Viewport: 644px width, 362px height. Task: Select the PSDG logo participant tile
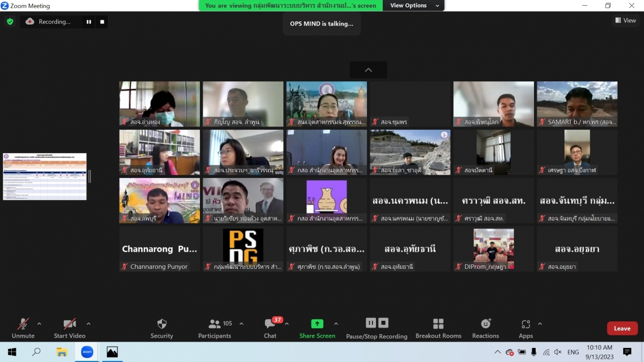243,249
